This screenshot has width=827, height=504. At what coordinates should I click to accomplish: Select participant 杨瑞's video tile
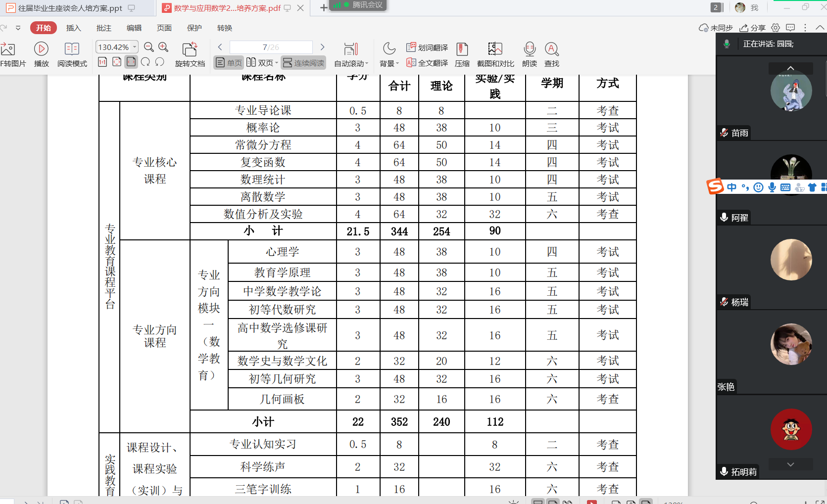(771, 267)
